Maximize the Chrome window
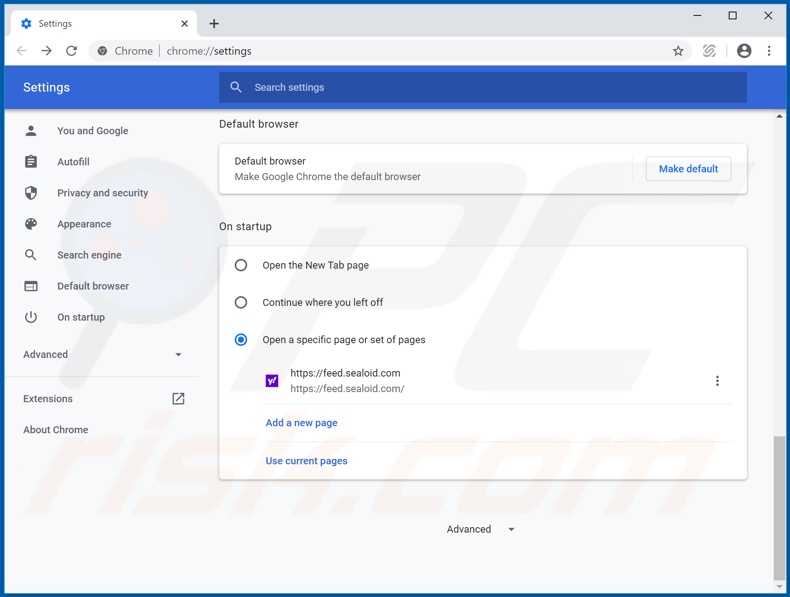 pyautogui.click(x=733, y=16)
